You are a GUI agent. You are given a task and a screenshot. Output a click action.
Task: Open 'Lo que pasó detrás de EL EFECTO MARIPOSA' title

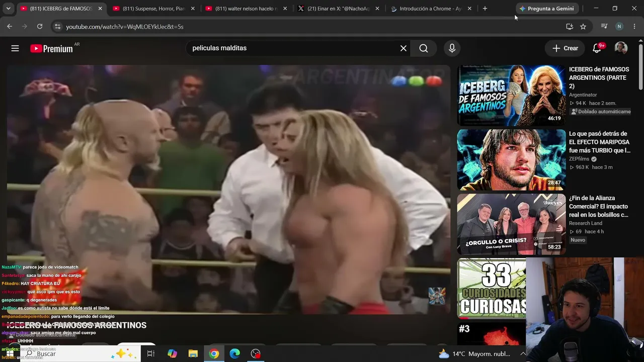(x=600, y=142)
